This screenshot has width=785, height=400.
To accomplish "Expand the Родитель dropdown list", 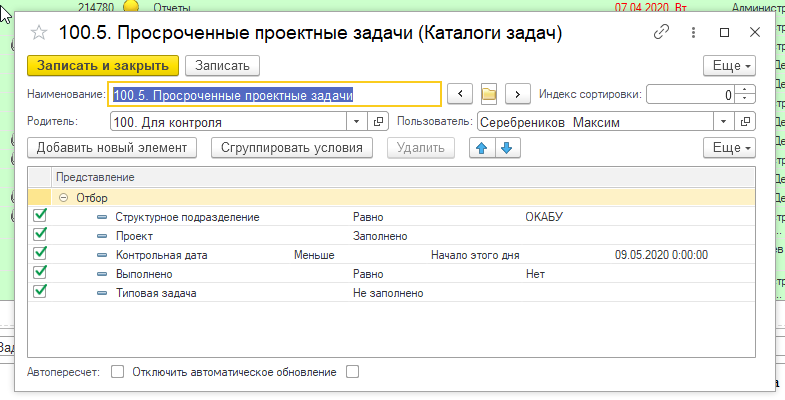I will click(359, 122).
